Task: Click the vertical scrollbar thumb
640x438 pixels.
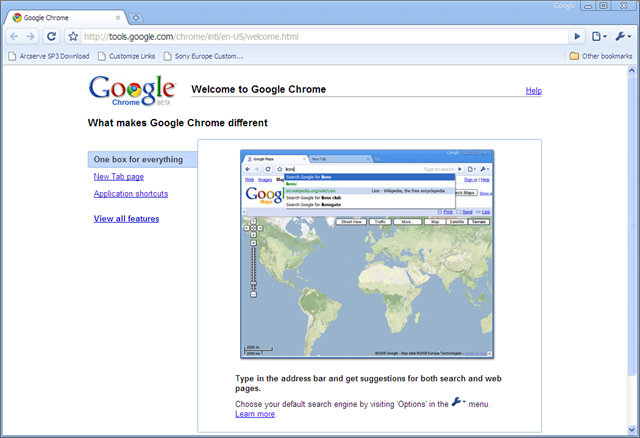Action: click(x=631, y=225)
